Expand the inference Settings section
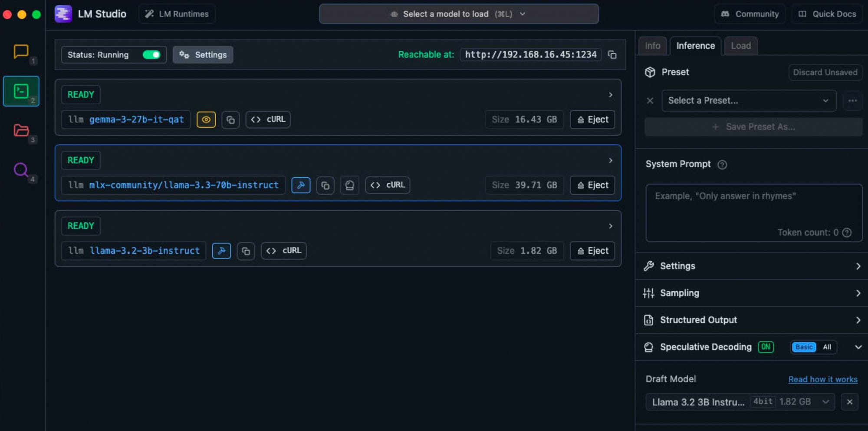Image resolution: width=868 pixels, height=431 pixels. click(x=752, y=266)
